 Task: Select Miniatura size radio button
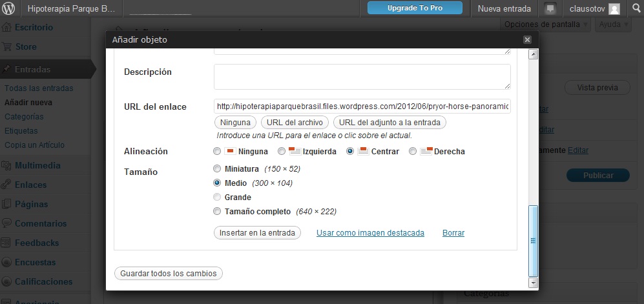click(x=217, y=169)
